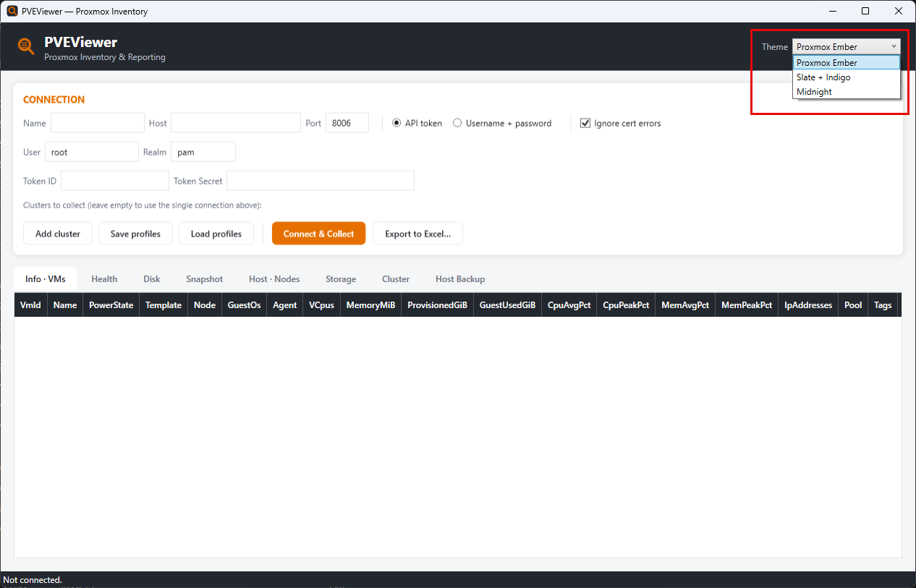Sort by the GuestUsedGiB column header
The image size is (916, 588).
tap(508, 305)
